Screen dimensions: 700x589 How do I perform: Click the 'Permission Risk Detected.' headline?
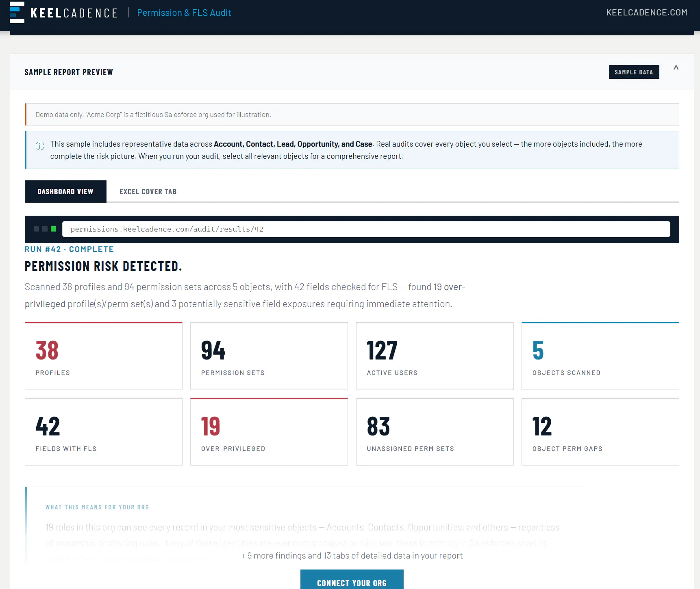(x=103, y=266)
